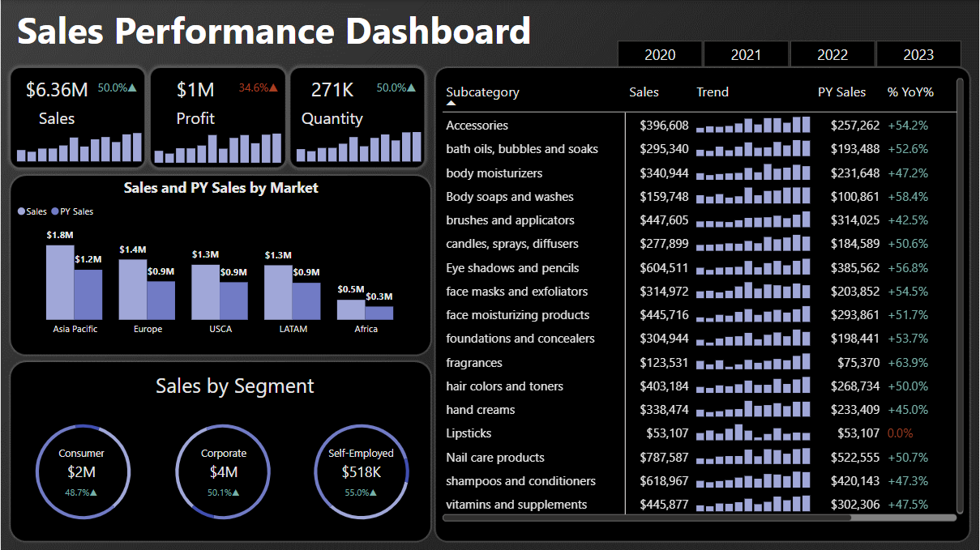Select the 'foundations and concealers' subcategory
The height and width of the screenshot is (550, 980).
coord(520,339)
